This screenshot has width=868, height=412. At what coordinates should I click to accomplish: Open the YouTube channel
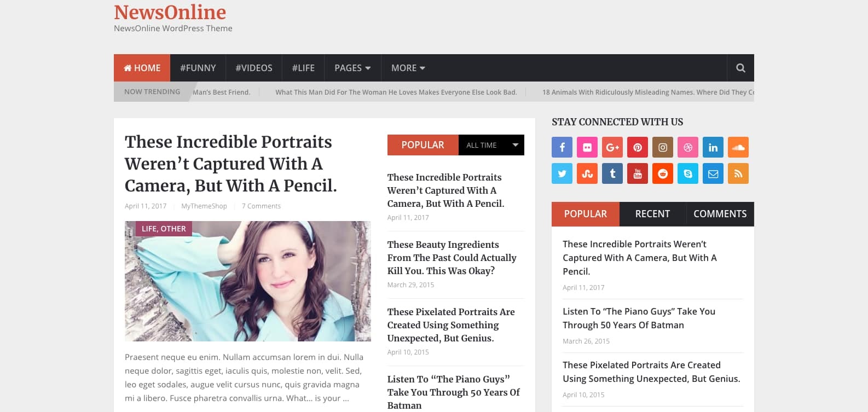[x=637, y=173]
